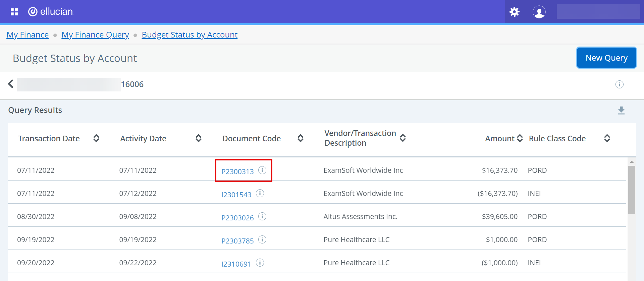
Task: Show info for document P2303026
Action: click(x=262, y=217)
